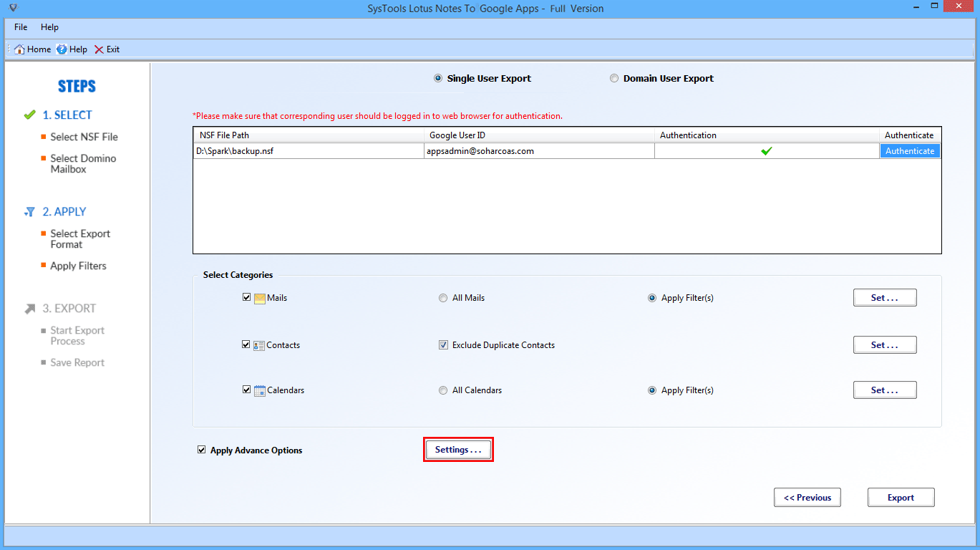Viewport: 980px width, 550px height.
Task: Click the red Exit X icon
Action: coord(99,49)
